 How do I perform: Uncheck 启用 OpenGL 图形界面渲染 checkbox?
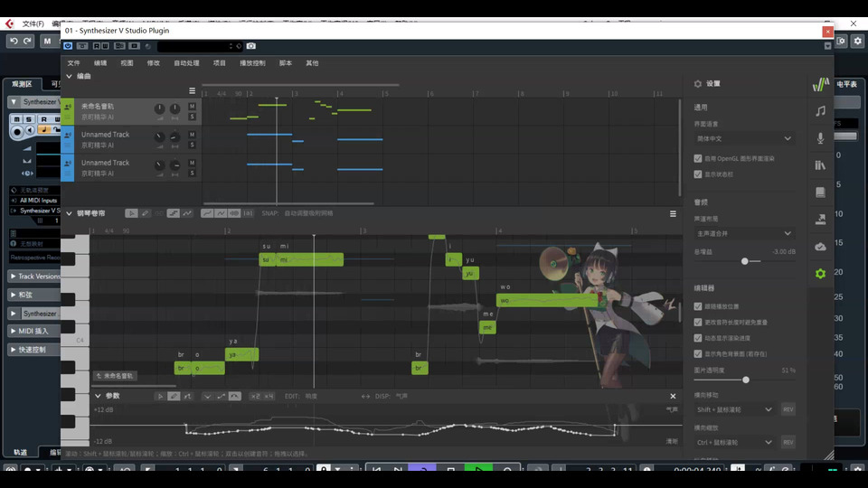(x=697, y=158)
